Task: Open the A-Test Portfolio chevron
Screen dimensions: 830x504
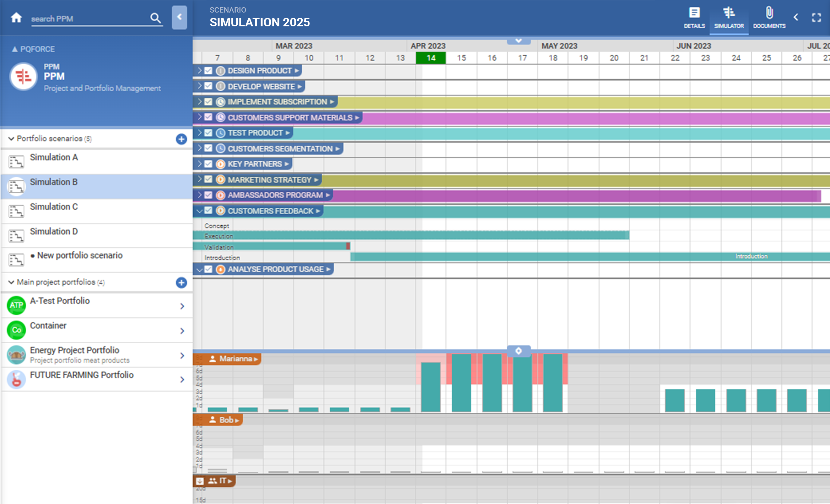Action: pyautogui.click(x=182, y=306)
